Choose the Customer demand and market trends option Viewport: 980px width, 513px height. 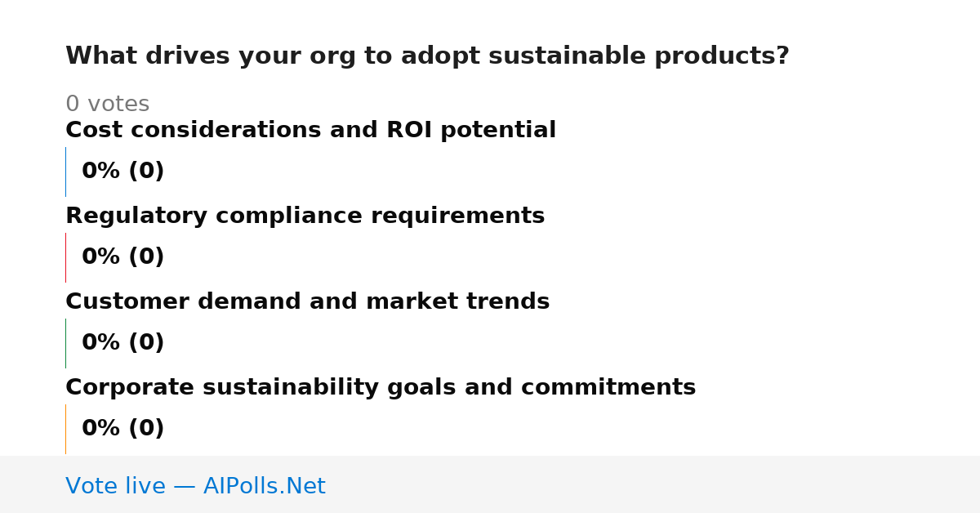tap(307, 302)
